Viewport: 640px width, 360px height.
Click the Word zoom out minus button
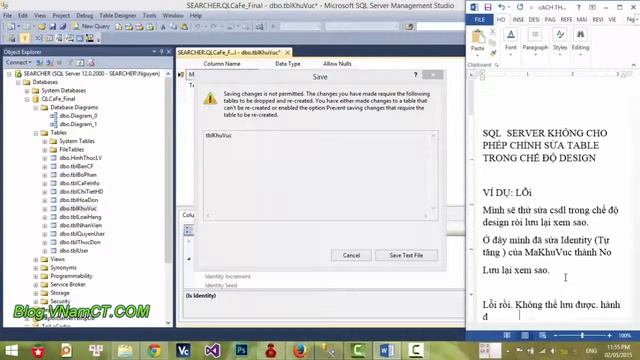[556, 336]
